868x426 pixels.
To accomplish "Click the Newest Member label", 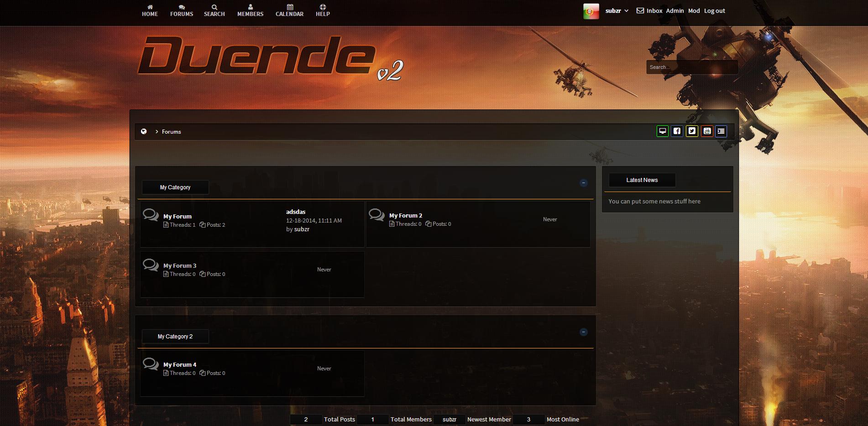I will click(489, 420).
